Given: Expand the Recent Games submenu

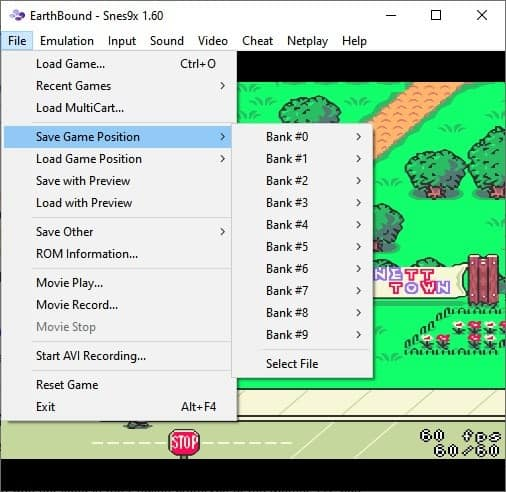Looking at the screenshot, I should (x=118, y=86).
